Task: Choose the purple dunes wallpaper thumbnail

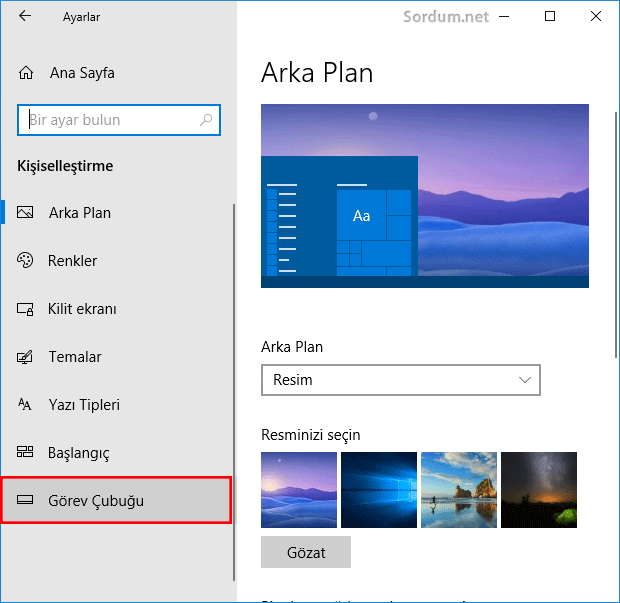Action: point(299,490)
